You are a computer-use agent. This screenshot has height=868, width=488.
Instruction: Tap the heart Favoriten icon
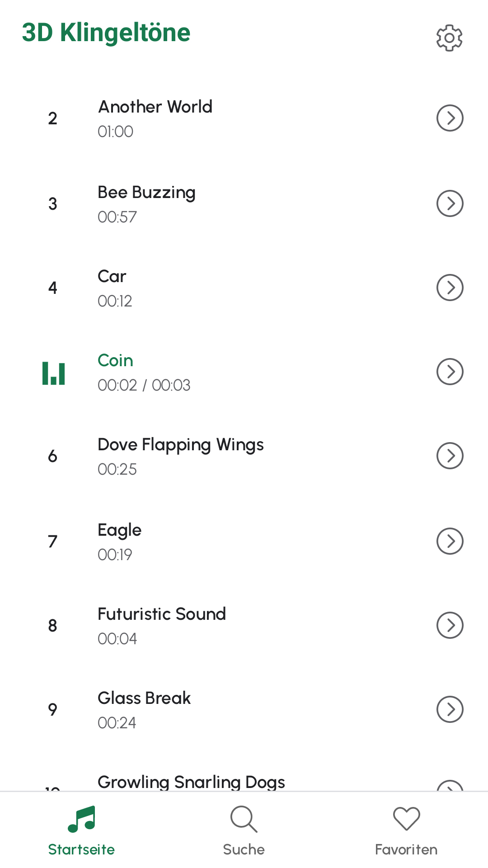(x=406, y=819)
